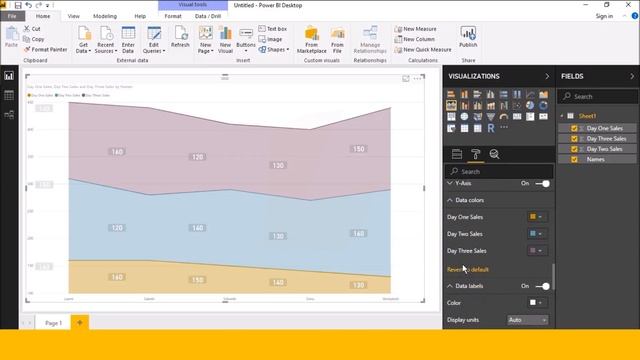Select the R script visual
Screen dimensions: 640x360
pos(491,128)
